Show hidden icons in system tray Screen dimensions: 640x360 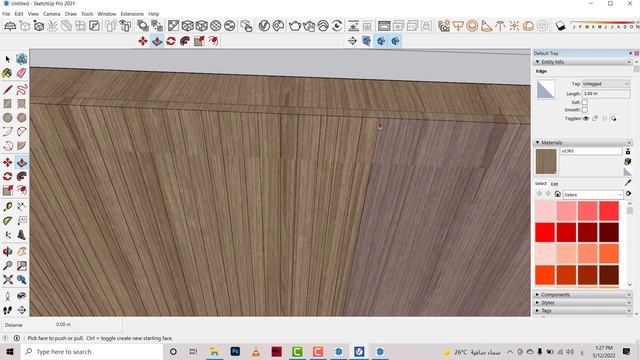click(x=510, y=351)
